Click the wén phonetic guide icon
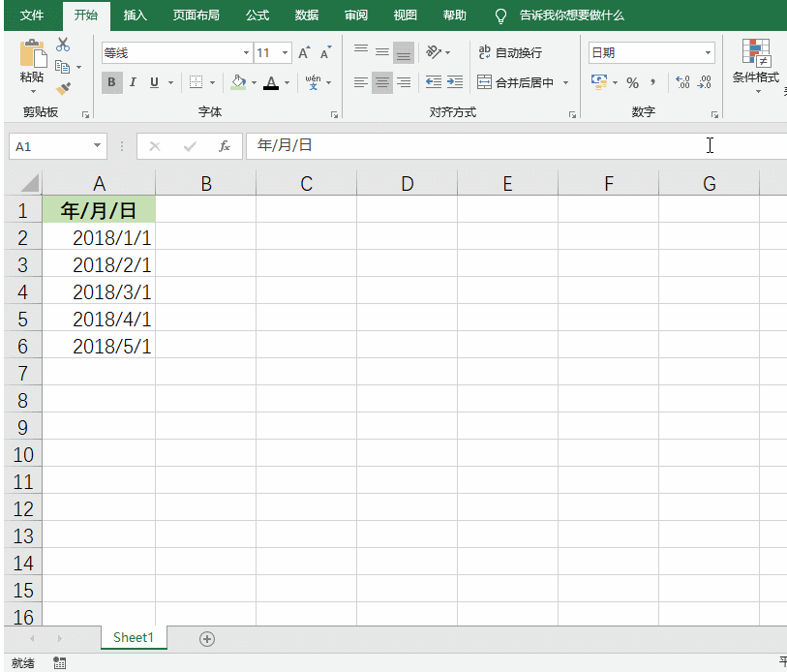 click(314, 82)
